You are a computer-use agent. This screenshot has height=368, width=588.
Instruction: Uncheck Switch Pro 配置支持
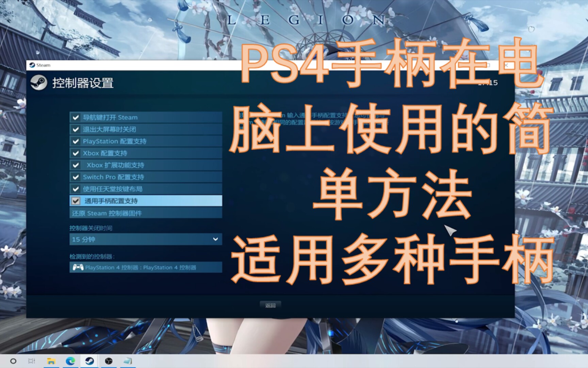pos(76,177)
